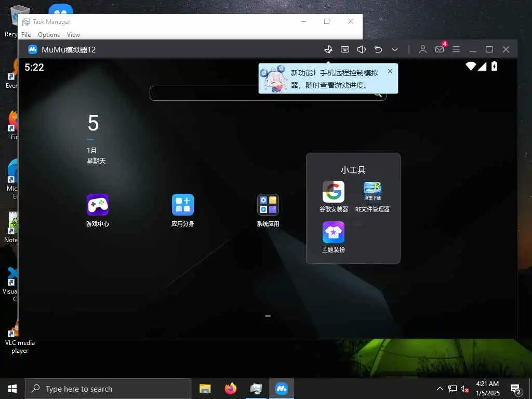The image size is (532, 399).
Task: Click the Android Wi-Fi status icon
Action: (471, 66)
